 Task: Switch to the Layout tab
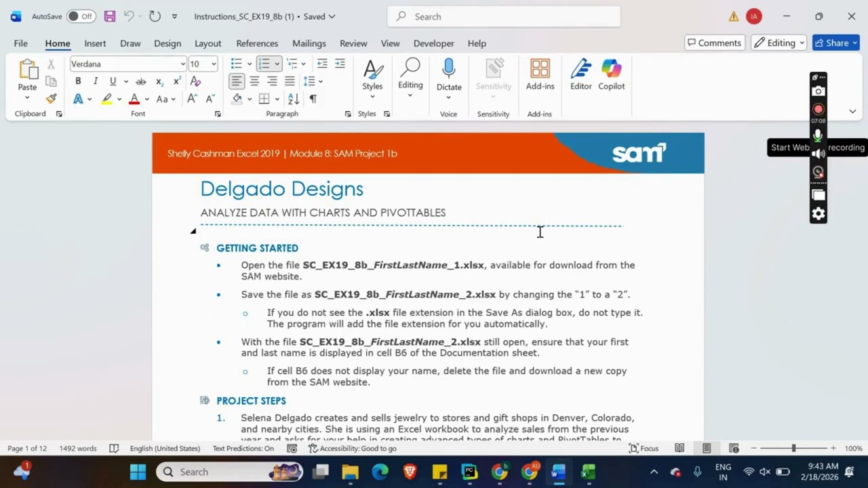[x=208, y=43]
